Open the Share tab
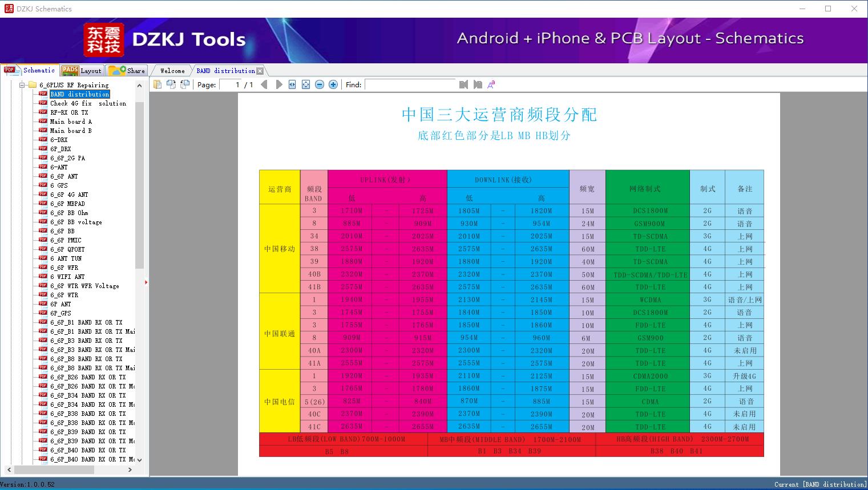The image size is (868, 490). (127, 70)
